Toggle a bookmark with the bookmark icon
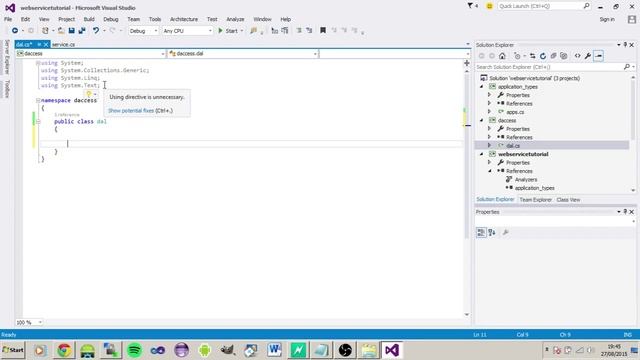 pos(323,31)
